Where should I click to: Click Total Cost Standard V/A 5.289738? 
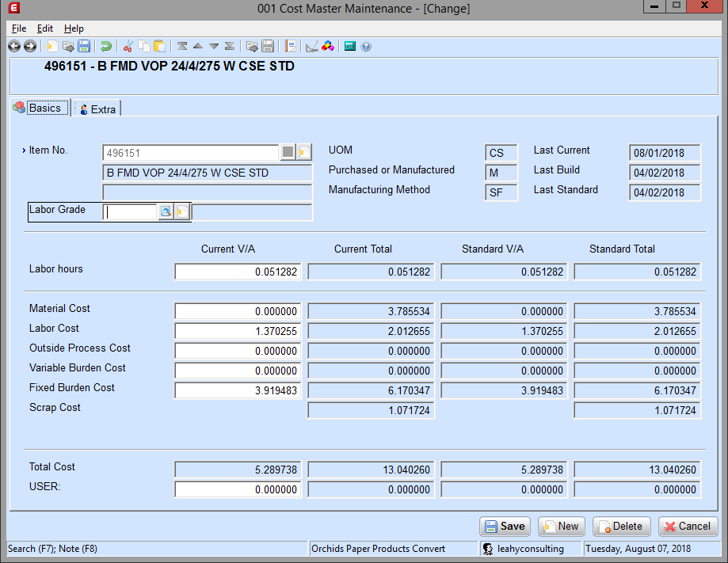[504, 470]
